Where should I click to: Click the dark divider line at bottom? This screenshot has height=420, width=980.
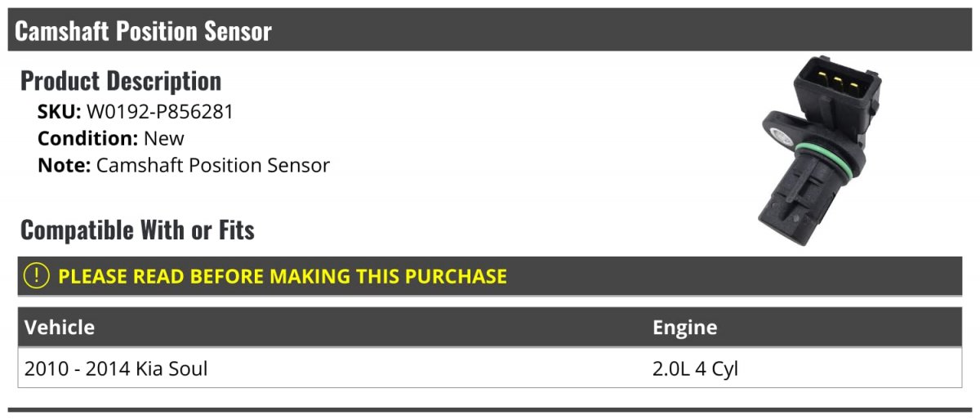pos(490,409)
